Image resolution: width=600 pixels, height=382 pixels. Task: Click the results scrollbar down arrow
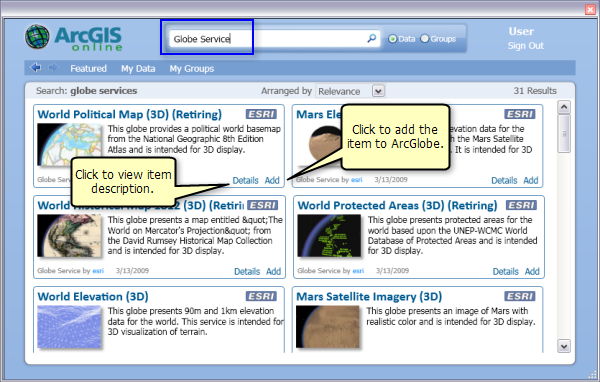point(564,346)
